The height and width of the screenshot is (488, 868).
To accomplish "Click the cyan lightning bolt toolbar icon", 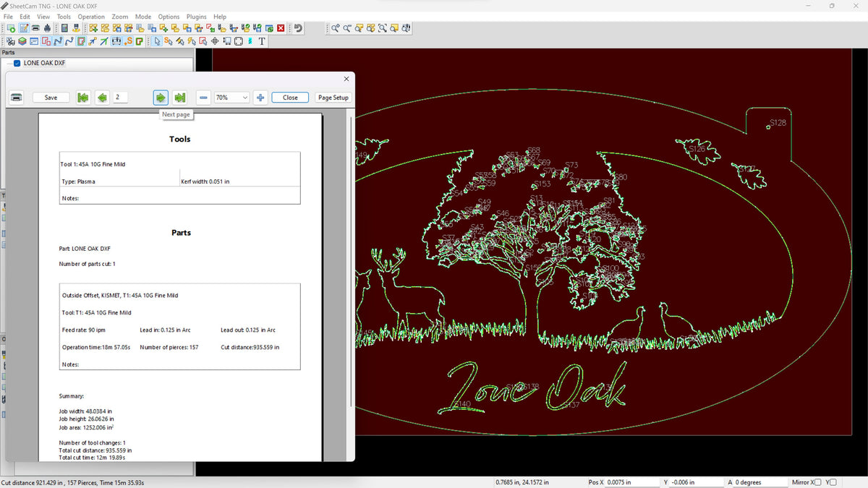I will (x=250, y=41).
